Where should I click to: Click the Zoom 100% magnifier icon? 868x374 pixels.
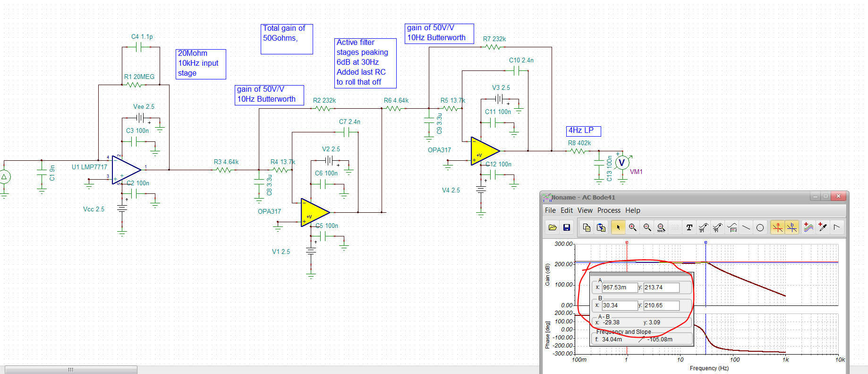pos(661,227)
